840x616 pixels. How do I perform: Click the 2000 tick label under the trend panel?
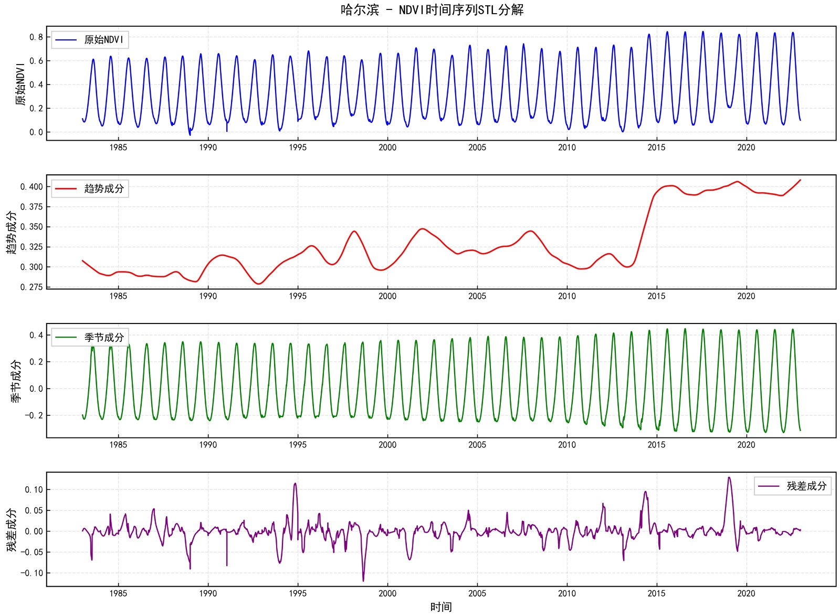tap(387, 296)
